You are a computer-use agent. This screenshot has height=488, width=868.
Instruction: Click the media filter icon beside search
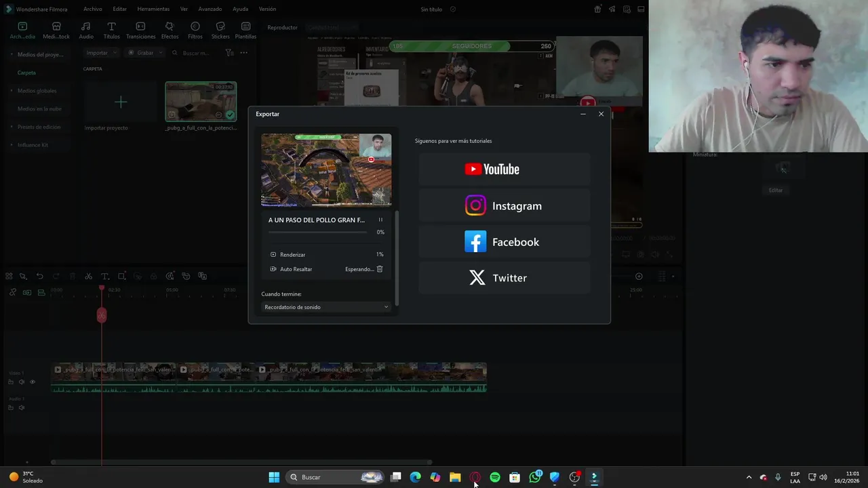coord(229,53)
